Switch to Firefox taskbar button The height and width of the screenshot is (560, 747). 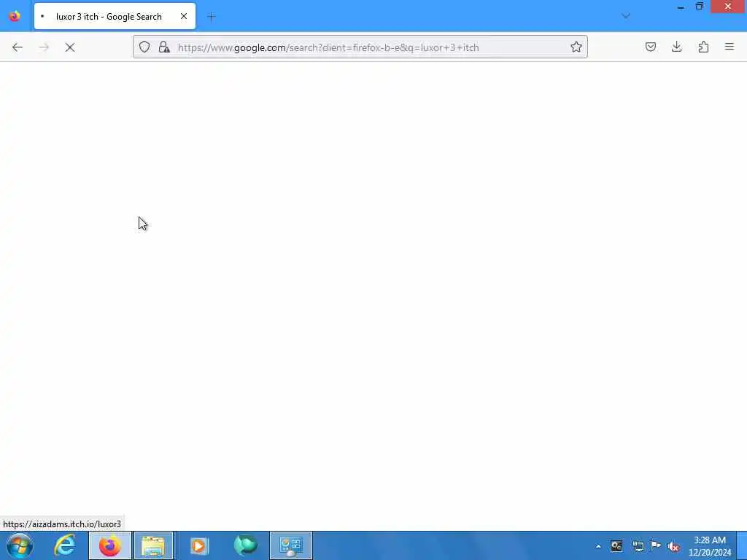click(110, 545)
